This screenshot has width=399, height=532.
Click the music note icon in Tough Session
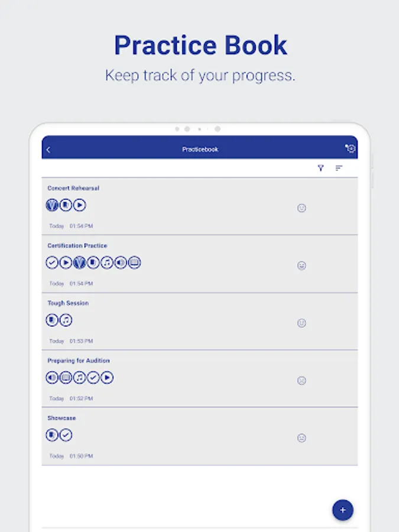pyautogui.click(x=66, y=320)
